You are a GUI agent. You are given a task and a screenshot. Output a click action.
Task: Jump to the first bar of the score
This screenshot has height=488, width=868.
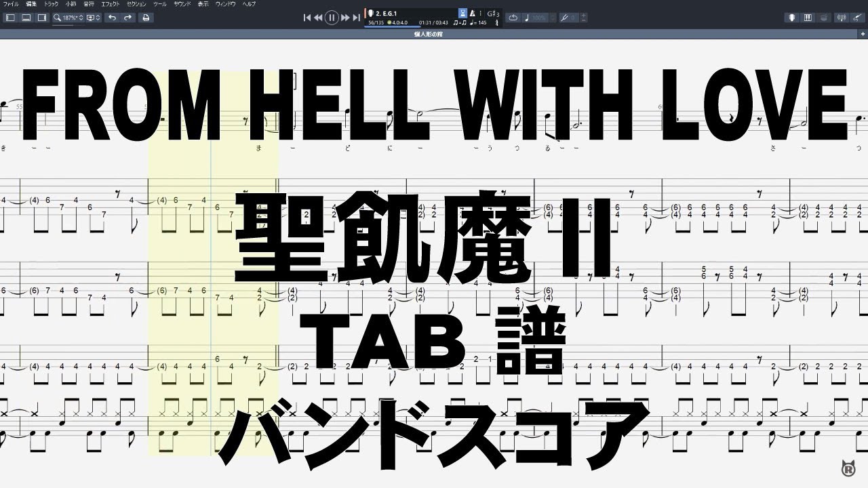[x=307, y=18]
